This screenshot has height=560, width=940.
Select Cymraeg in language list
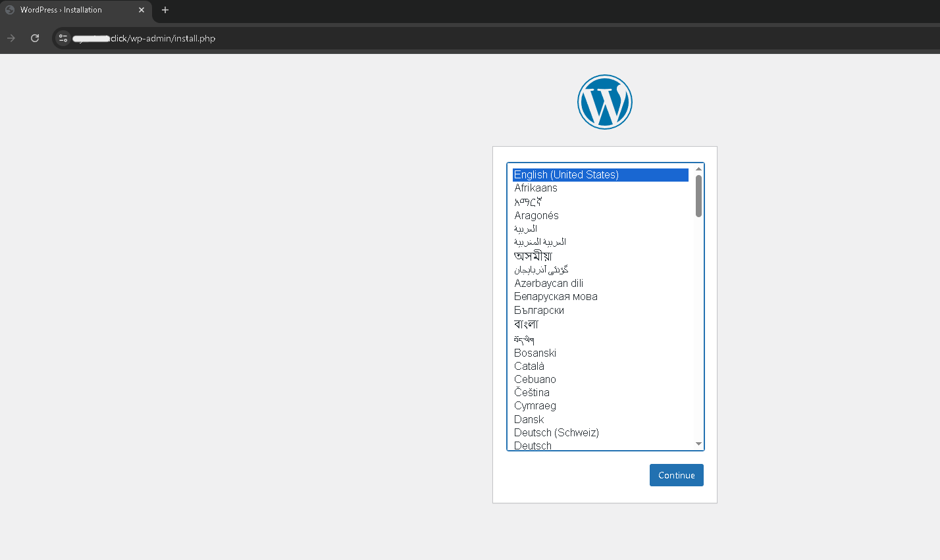(600, 406)
